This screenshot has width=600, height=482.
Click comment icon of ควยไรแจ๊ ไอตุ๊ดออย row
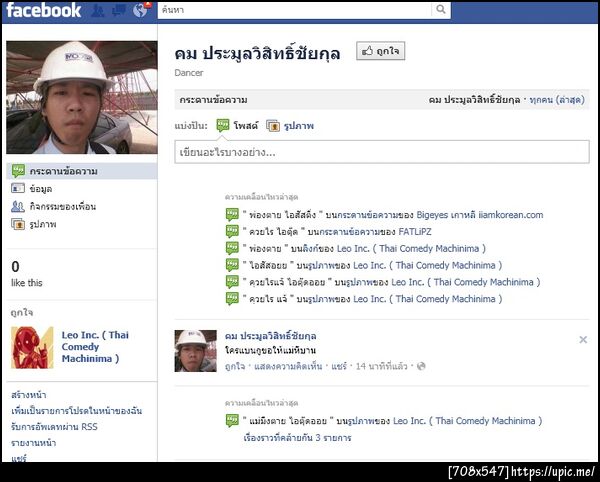(232, 282)
